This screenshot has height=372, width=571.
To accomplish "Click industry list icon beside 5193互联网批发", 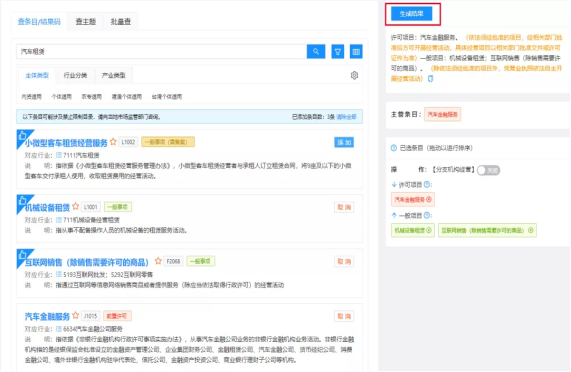I will click(x=59, y=274).
